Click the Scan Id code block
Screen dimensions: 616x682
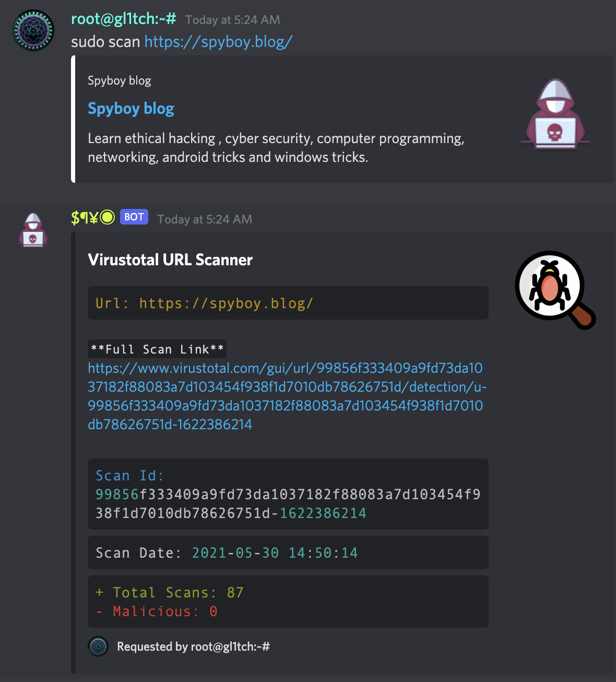tap(288, 495)
